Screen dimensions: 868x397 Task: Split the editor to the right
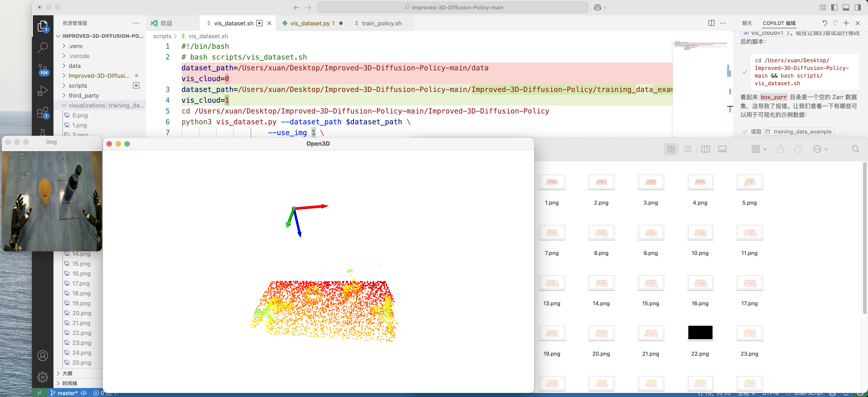(x=711, y=23)
